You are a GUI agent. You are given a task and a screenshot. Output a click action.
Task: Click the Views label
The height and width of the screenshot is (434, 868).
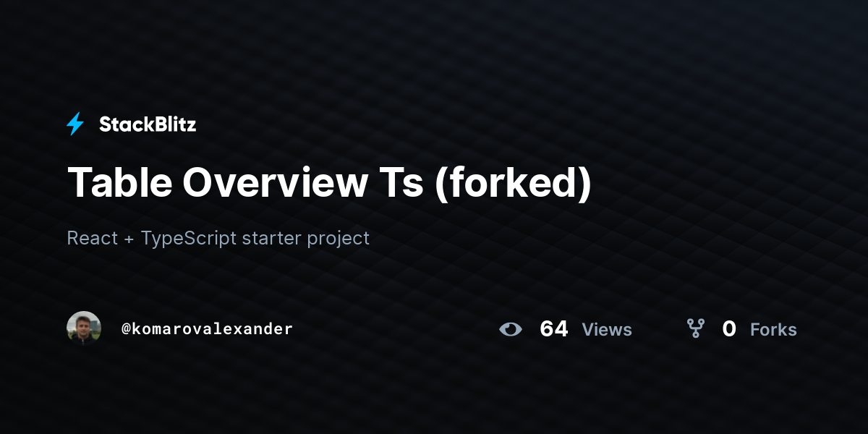pos(607,330)
